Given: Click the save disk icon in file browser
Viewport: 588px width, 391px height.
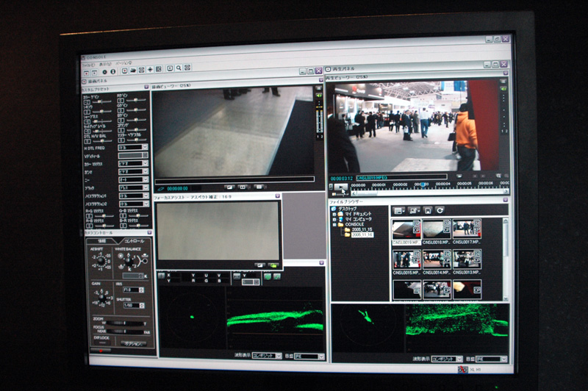Looking at the screenshot, I should 429,211.
